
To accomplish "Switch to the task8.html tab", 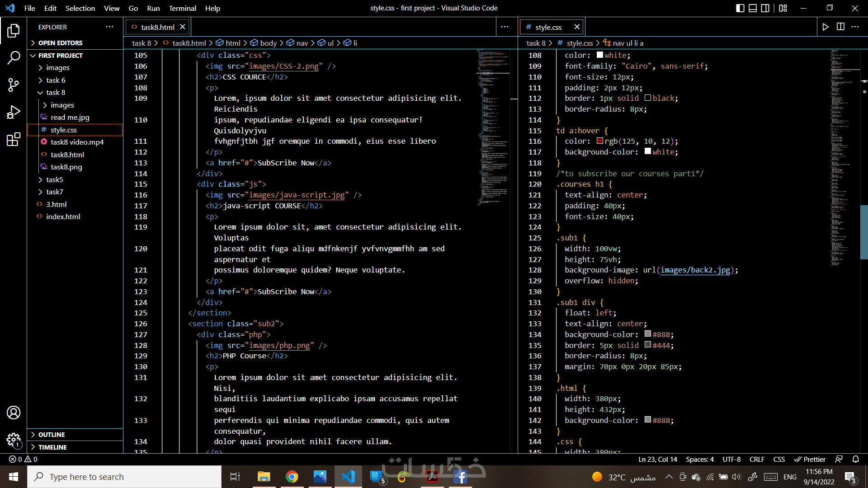I will click(x=157, y=27).
